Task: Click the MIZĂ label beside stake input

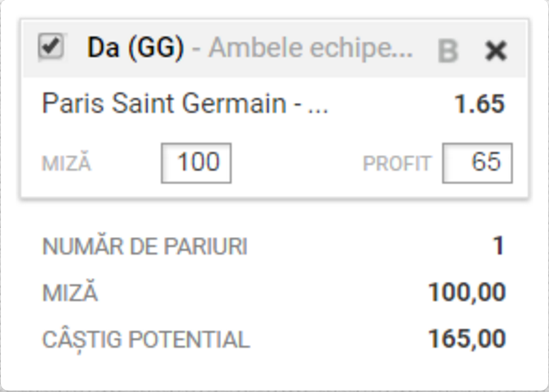Action: (x=66, y=163)
